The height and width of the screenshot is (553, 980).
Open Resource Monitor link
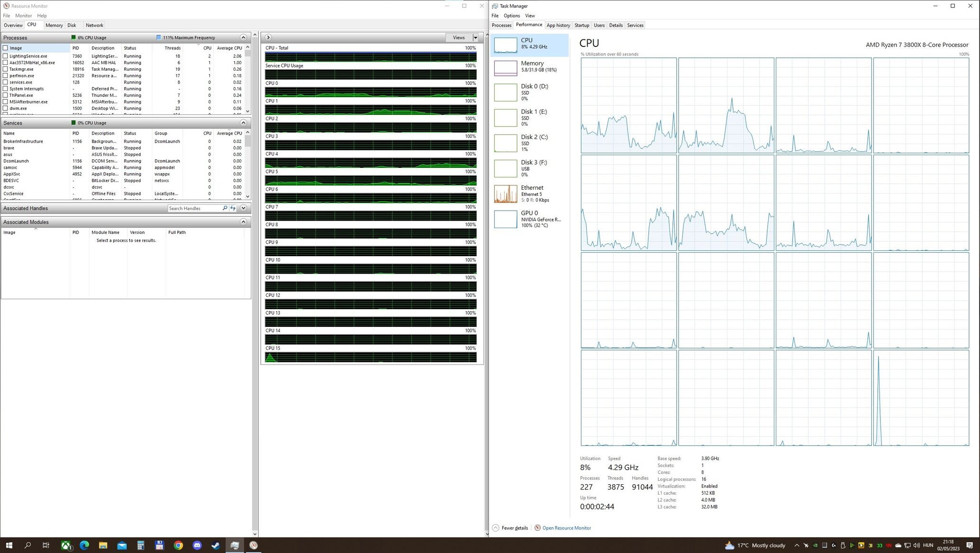[566, 528]
